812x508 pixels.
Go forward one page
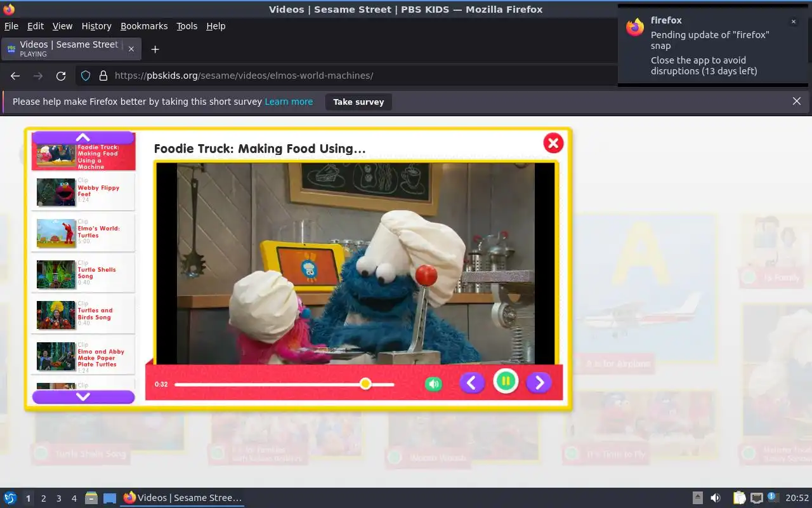click(38, 76)
